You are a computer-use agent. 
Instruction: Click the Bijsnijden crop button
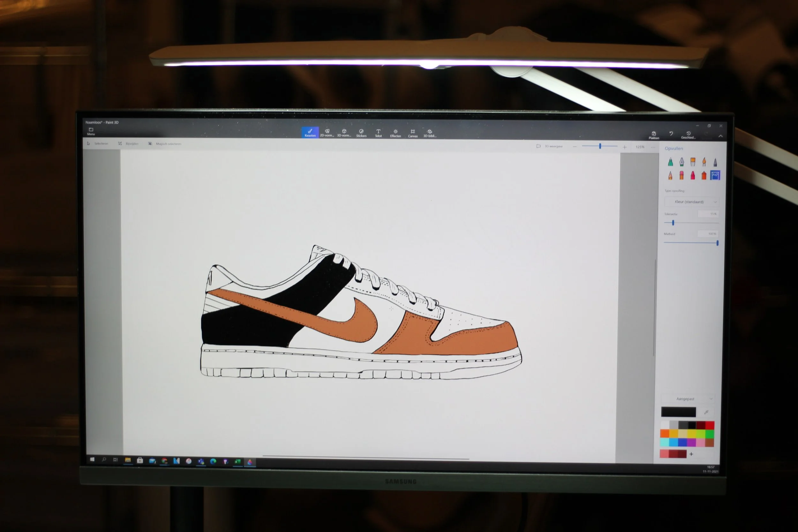click(x=128, y=144)
